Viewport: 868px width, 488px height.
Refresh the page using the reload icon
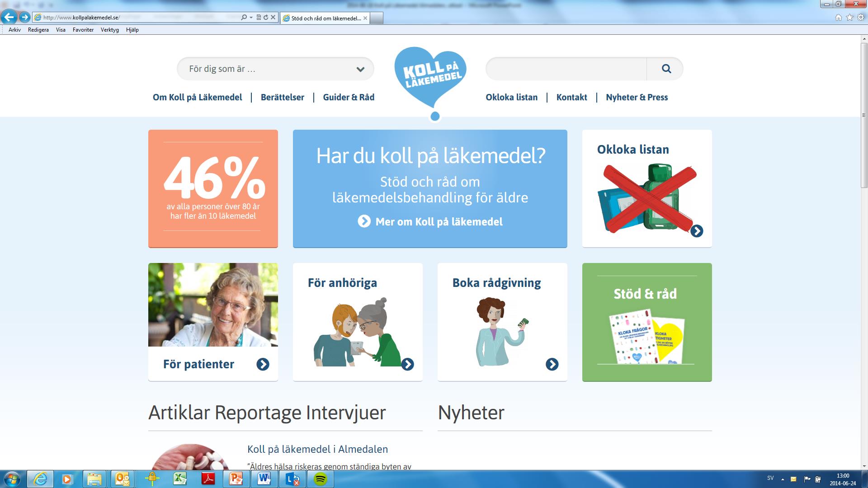(x=266, y=18)
